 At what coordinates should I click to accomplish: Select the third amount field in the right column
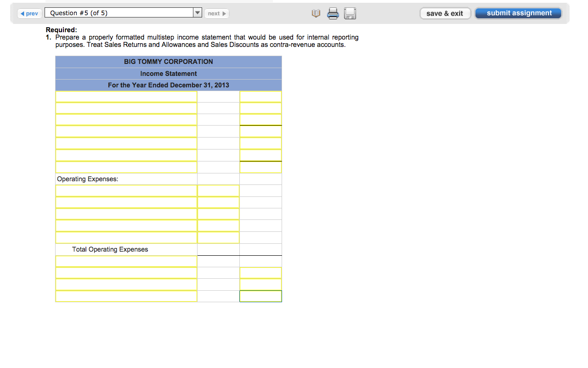coord(260,120)
